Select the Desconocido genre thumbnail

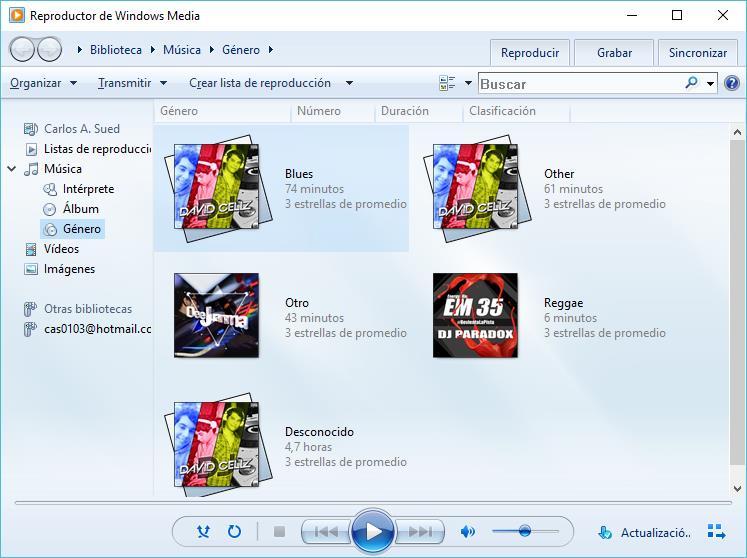pos(218,445)
